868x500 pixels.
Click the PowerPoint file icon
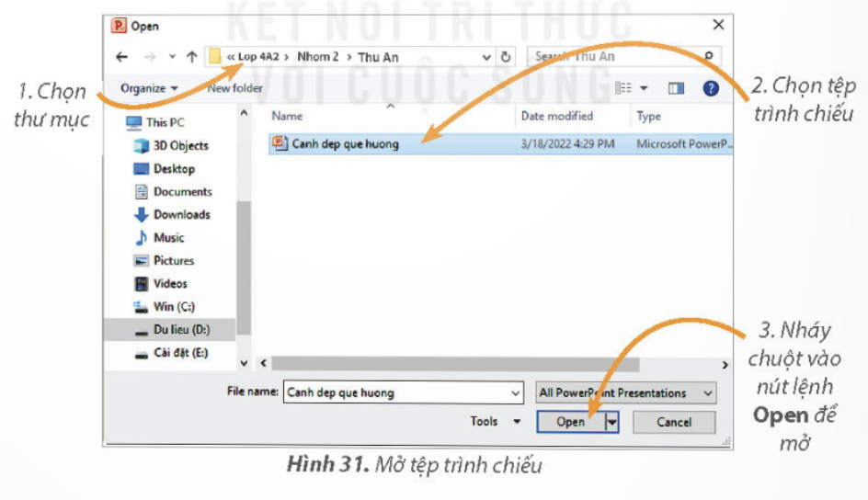point(280,143)
